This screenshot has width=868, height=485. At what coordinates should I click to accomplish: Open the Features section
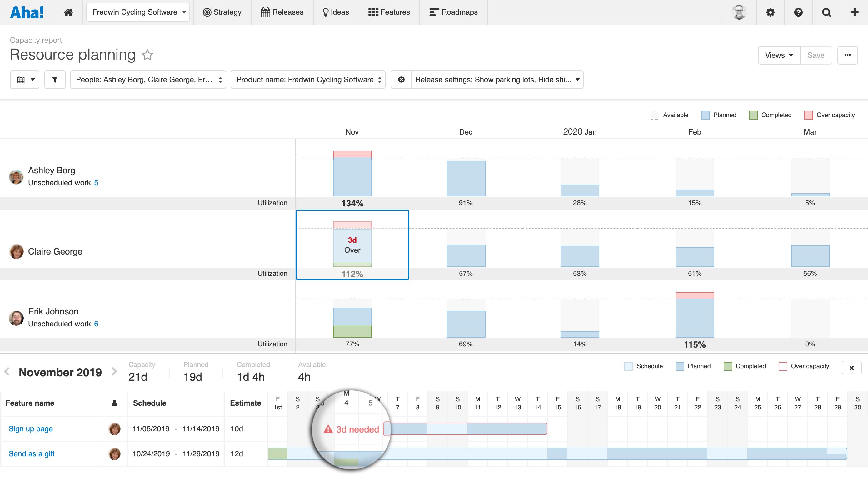tap(389, 12)
